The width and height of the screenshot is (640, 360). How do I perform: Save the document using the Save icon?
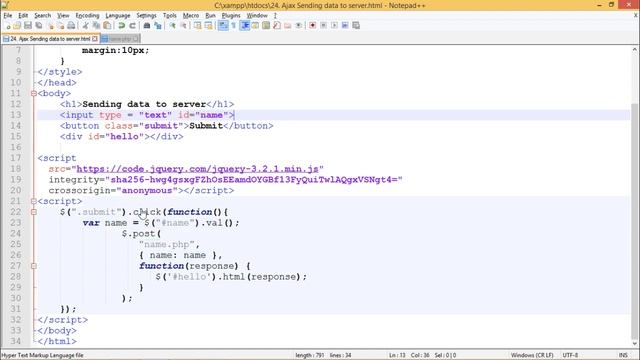coord(28,26)
